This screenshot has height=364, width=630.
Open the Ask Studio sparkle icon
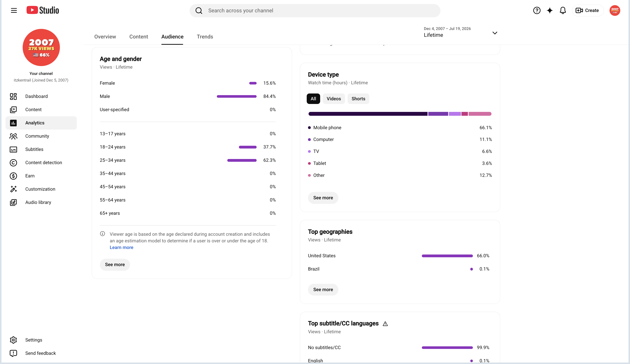tap(549, 10)
